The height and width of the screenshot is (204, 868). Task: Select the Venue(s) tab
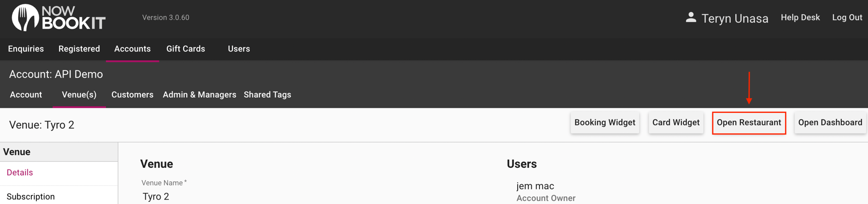(x=79, y=95)
